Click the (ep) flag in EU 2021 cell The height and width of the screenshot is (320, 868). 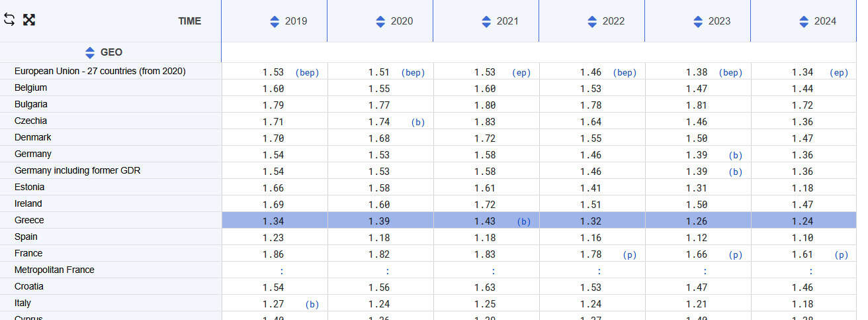click(521, 73)
